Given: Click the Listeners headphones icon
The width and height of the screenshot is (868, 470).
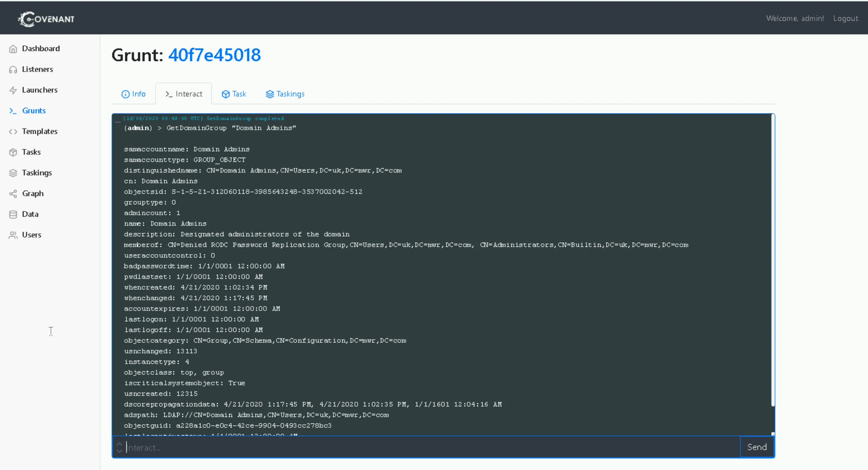Looking at the screenshot, I should pos(13,69).
